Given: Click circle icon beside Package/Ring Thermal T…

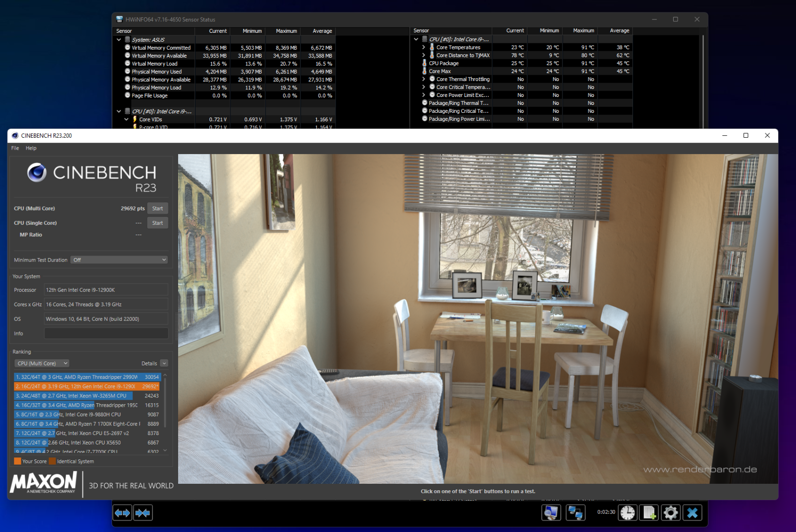Looking at the screenshot, I should 424,103.
